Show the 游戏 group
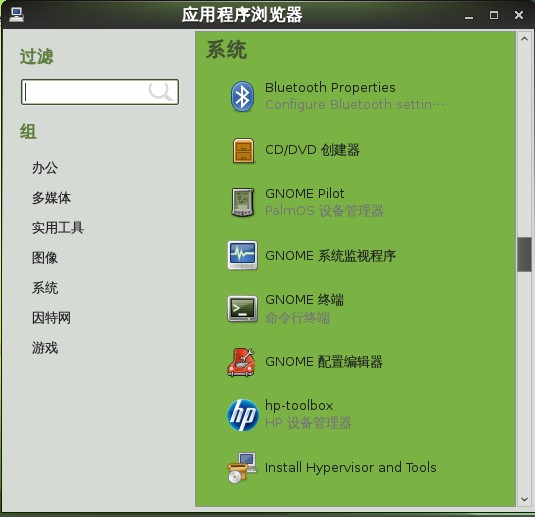The image size is (535, 517). [45, 348]
